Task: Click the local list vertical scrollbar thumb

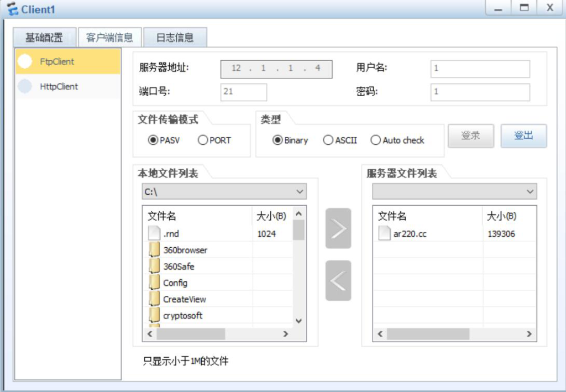Action: 298,231
